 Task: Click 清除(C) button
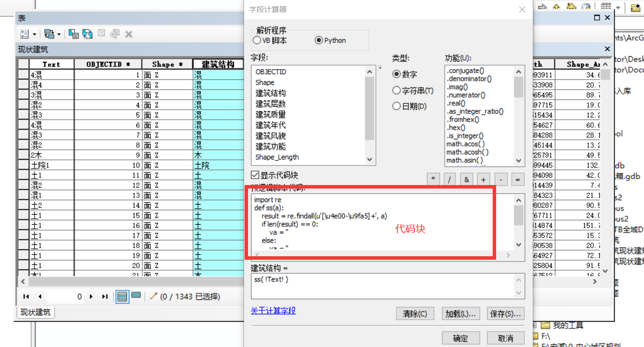point(415,314)
